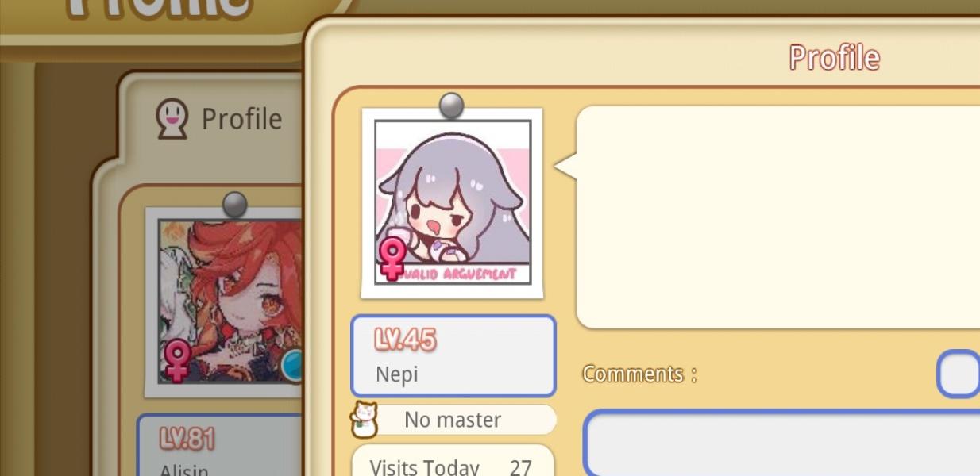Image resolution: width=980 pixels, height=476 pixels.
Task: Click the gray pushpin above Nepi's photo
Action: [451, 106]
